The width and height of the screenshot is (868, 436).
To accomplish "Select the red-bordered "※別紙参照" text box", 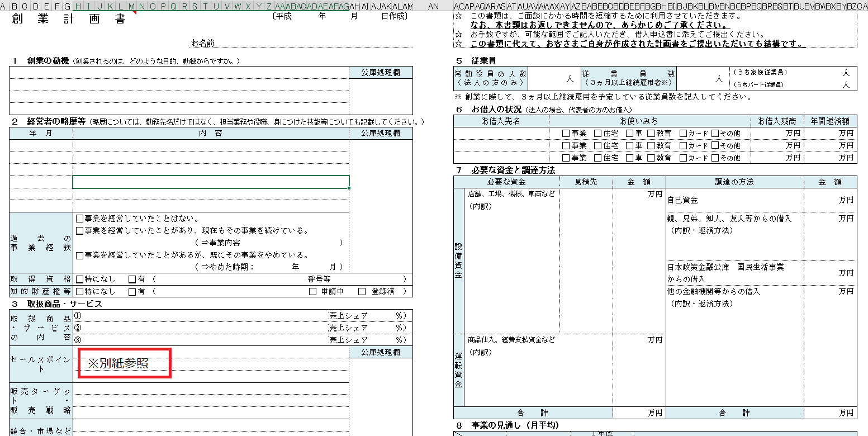I will (124, 363).
